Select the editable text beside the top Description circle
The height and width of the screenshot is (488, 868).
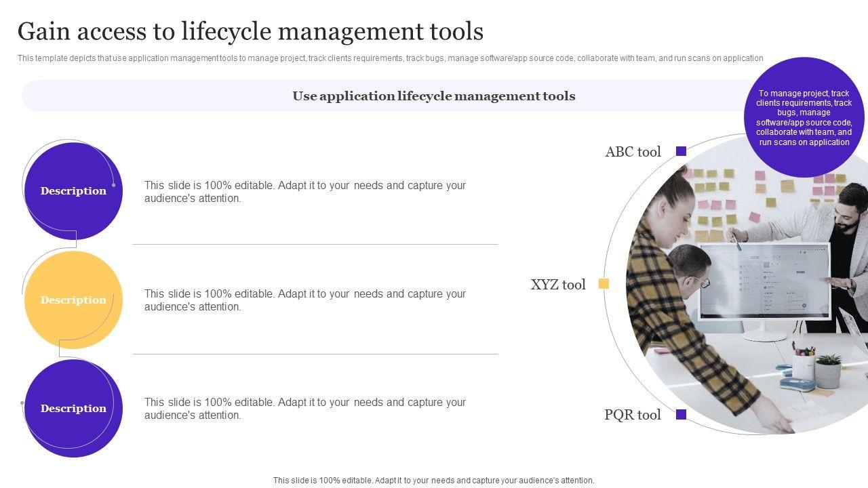[305, 192]
